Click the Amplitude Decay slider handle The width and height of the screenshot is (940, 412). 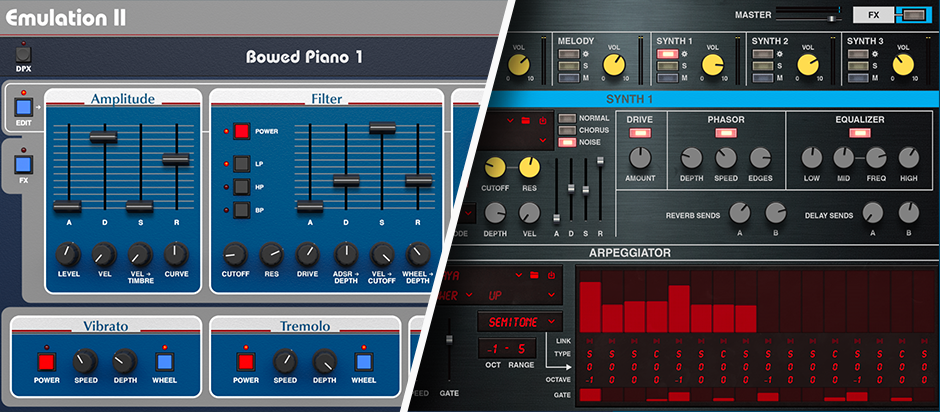pos(103,137)
